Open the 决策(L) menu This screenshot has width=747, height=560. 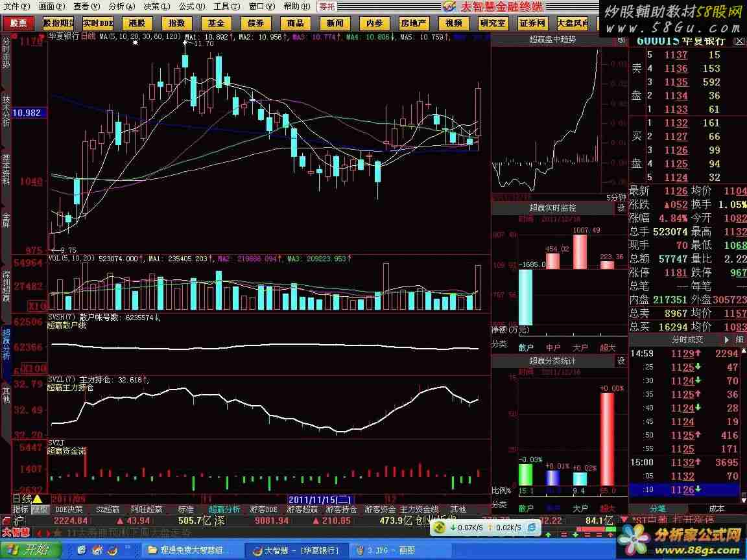coord(157,6)
